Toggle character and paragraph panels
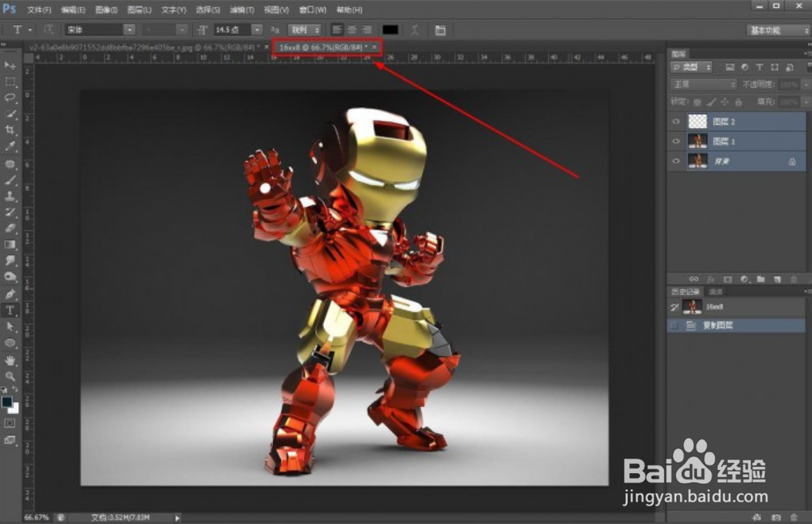This screenshot has width=812, height=524. [x=440, y=30]
